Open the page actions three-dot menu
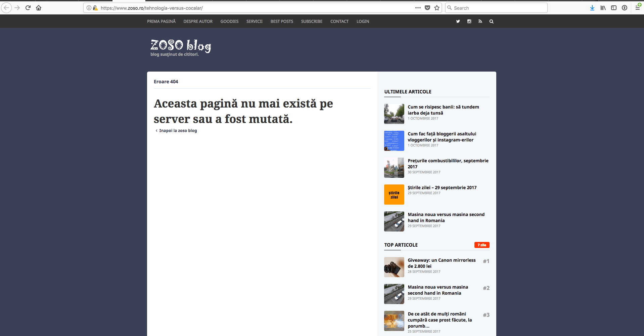This screenshot has height=336, width=644. [418, 8]
